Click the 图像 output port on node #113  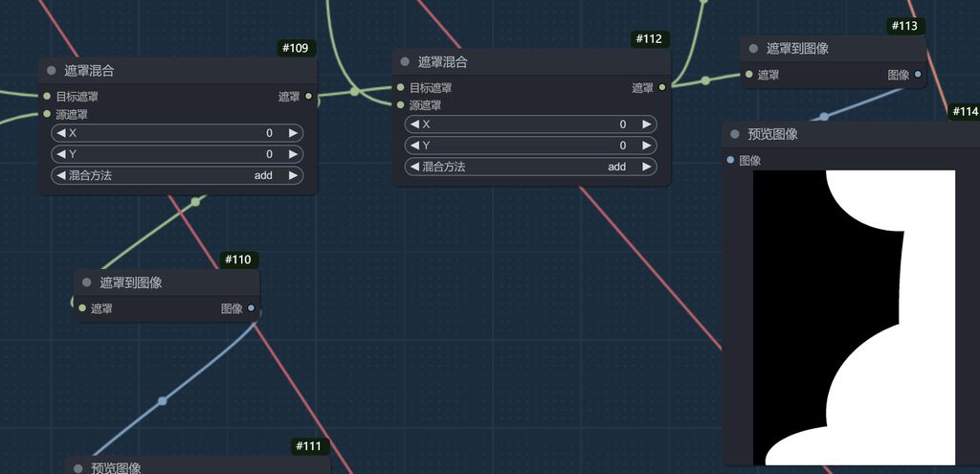(918, 74)
